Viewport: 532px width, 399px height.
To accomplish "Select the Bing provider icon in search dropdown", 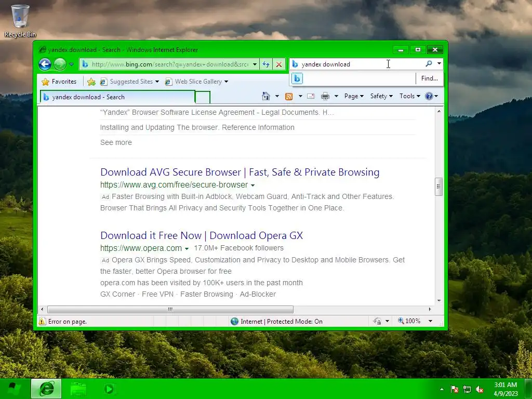I will coord(297,78).
